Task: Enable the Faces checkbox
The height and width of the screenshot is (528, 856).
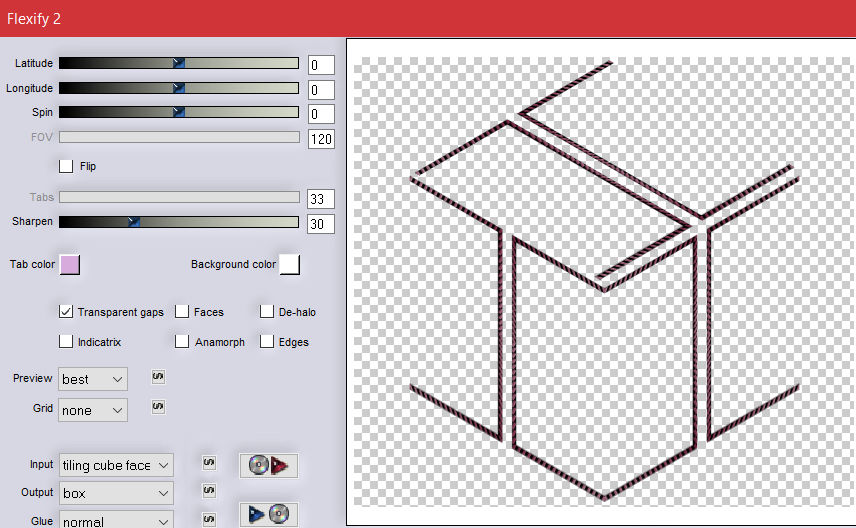Action: click(182, 312)
